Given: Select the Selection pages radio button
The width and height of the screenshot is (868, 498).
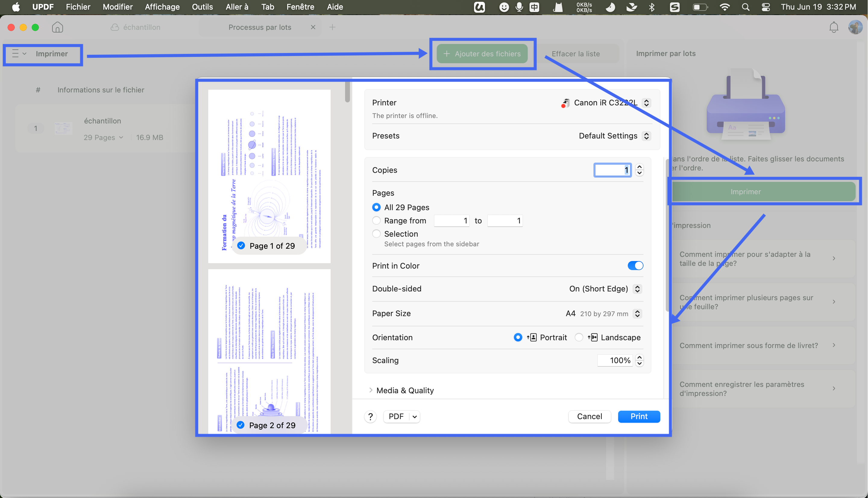Looking at the screenshot, I should (376, 234).
